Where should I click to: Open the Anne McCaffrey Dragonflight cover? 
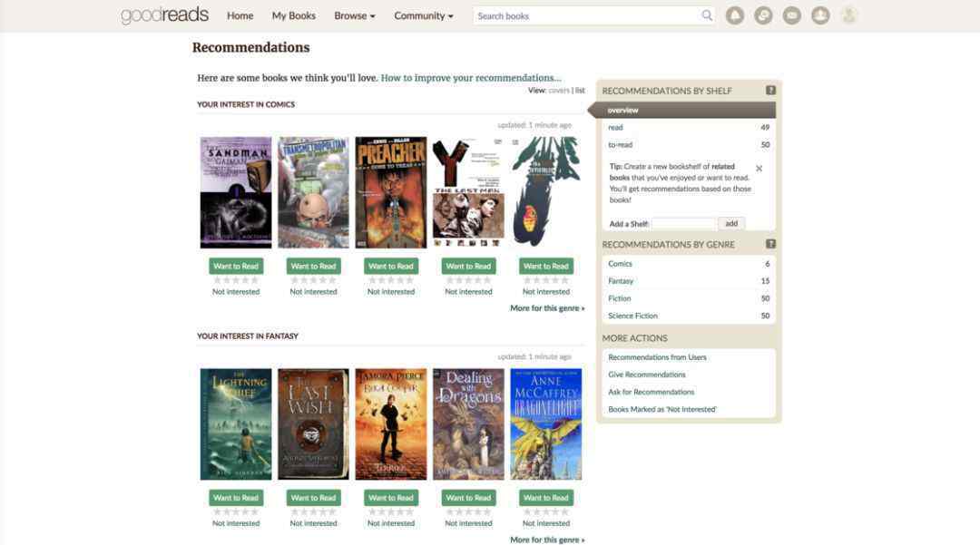tap(545, 423)
